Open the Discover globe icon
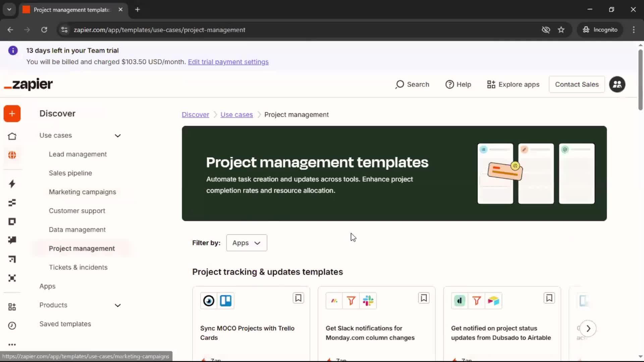The image size is (644, 362). pyautogui.click(x=12, y=155)
